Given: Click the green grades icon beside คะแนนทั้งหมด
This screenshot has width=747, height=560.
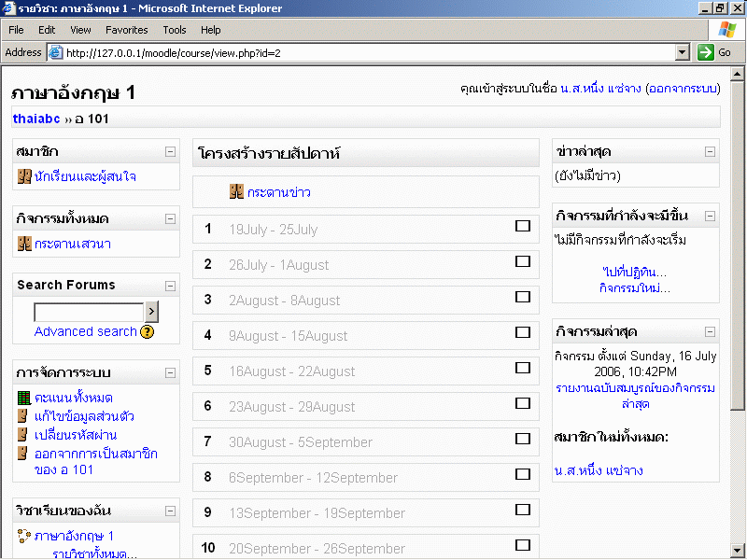Looking at the screenshot, I should 24,399.
